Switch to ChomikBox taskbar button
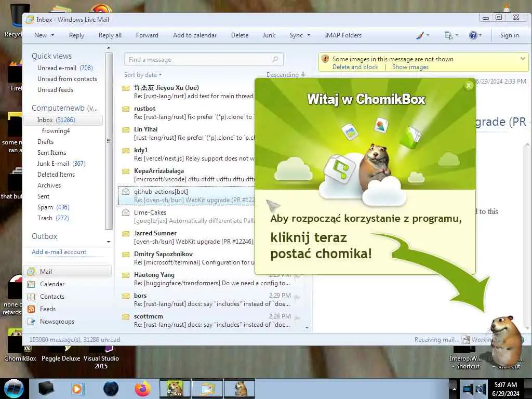 (175, 389)
